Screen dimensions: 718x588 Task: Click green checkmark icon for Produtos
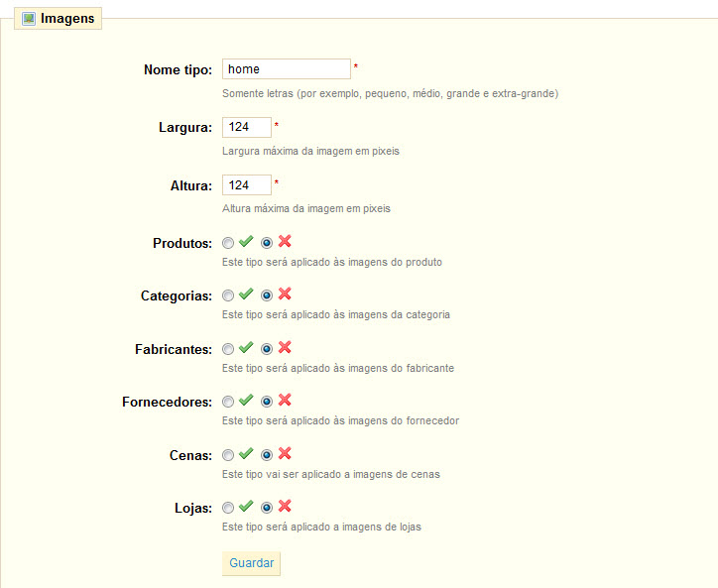coord(246,241)
